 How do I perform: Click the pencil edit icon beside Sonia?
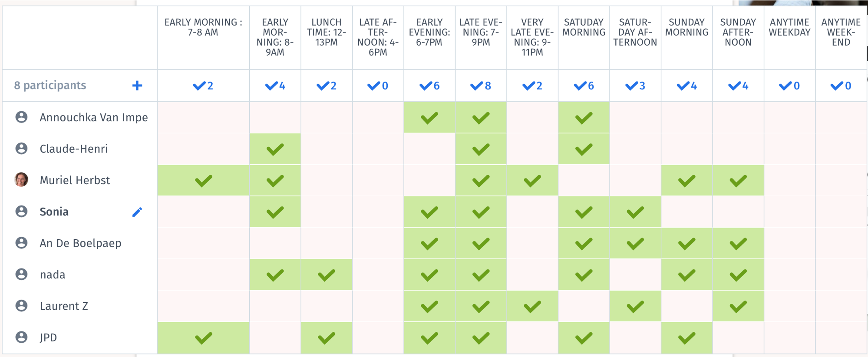(137, 212)
